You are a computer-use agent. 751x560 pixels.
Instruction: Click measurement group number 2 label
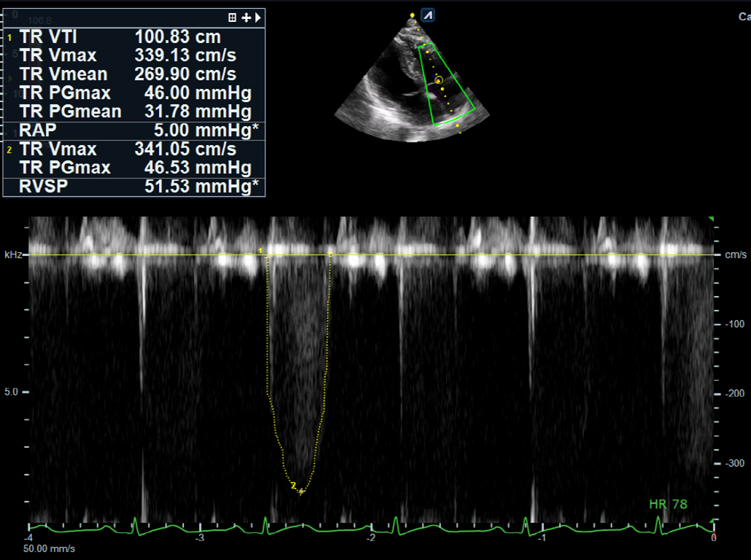pos(9,150)
